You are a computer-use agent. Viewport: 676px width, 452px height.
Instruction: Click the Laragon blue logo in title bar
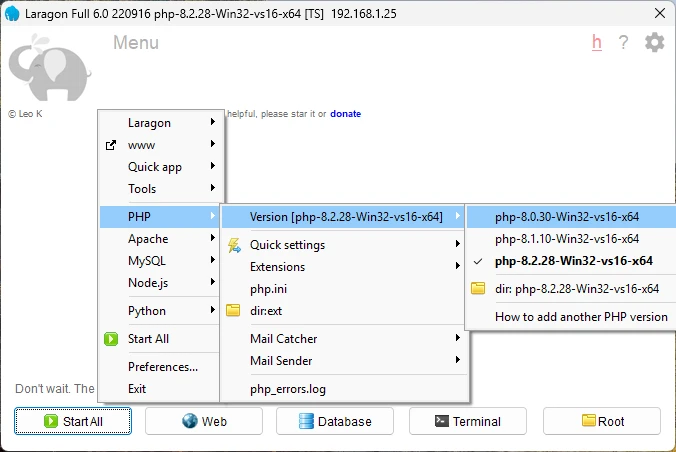click(x=12, y=13)
